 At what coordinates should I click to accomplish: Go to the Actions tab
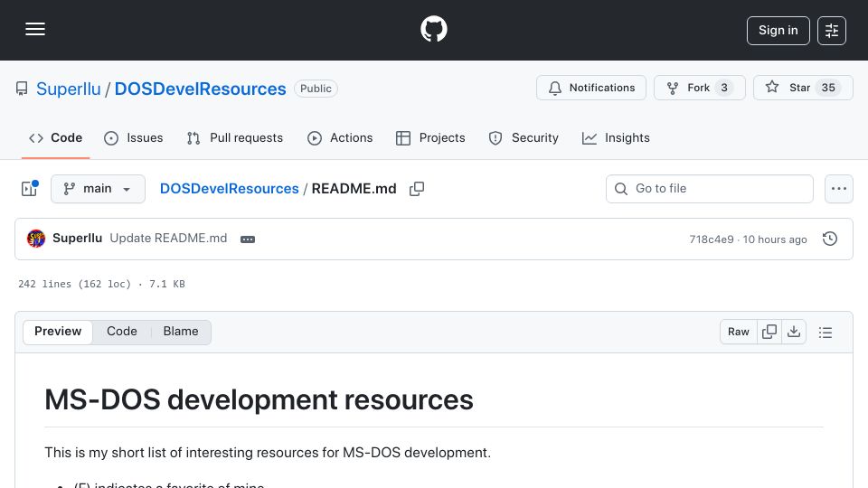pos(340,137)
